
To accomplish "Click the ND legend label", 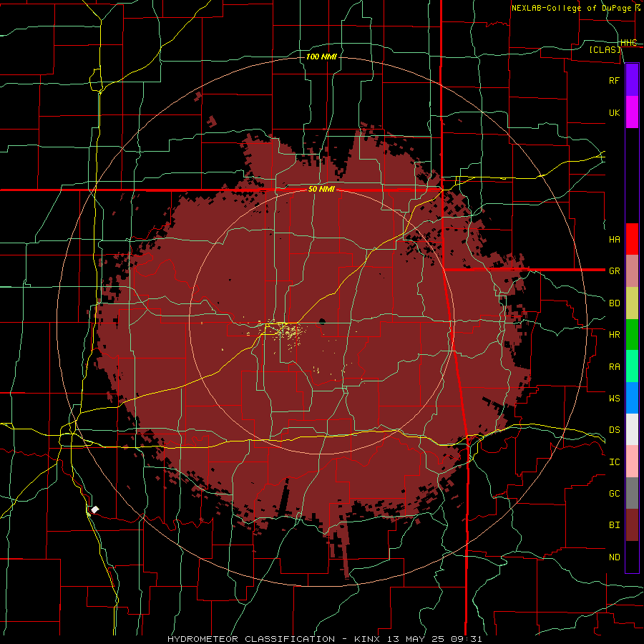I will [614, 557].
